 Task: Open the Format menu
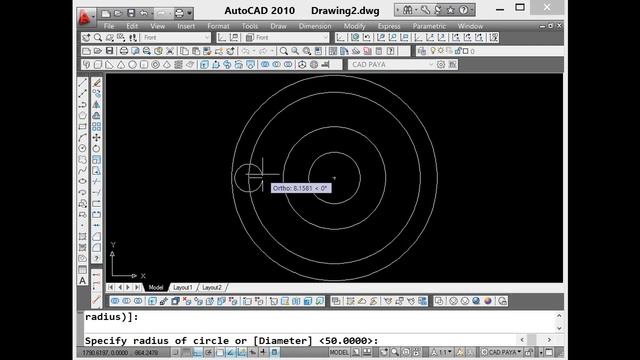point(218,26)
